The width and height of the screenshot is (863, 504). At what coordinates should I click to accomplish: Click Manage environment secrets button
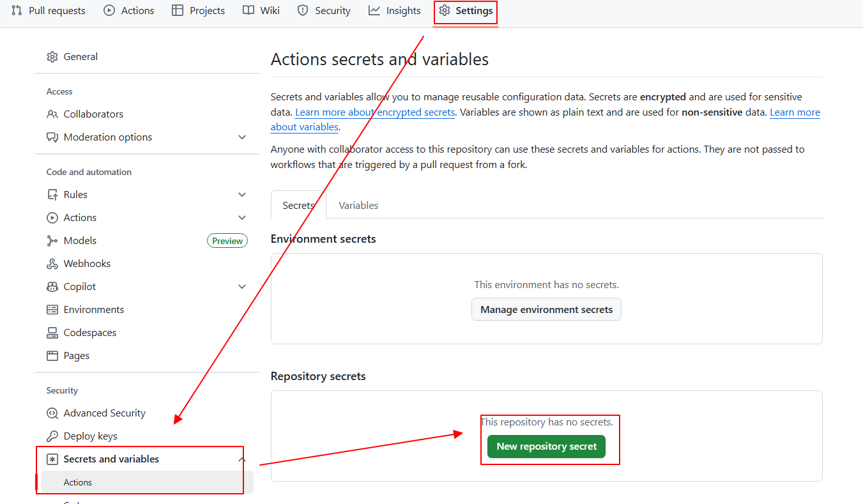(x=546, y=310)
